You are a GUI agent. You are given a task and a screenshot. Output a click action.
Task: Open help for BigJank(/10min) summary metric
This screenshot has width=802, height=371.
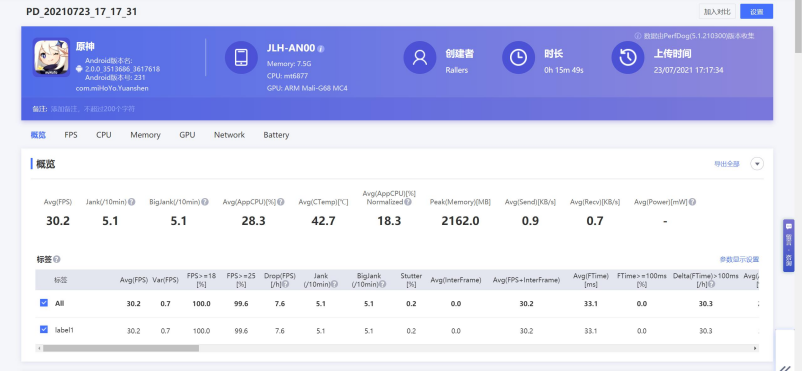205,202
